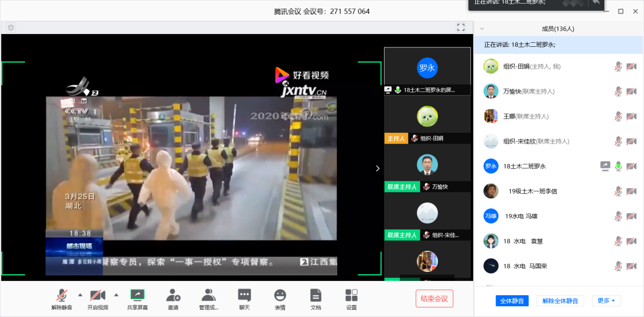Image resolution: width=644 pixels, height=317 pixels.
Task: Toggle microphone for 18土木二班罗永 in member list
Action: (x=619, y=166)
